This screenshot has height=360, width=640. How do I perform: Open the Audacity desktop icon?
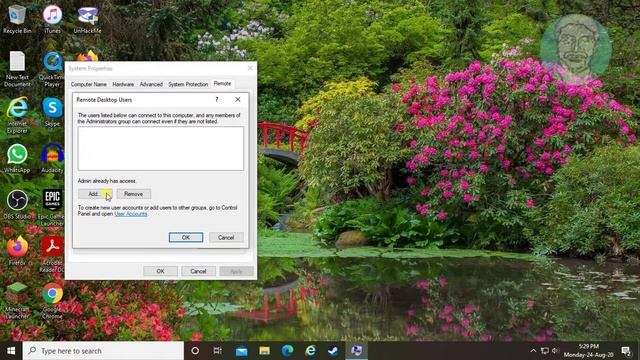(x=52, y=158)
